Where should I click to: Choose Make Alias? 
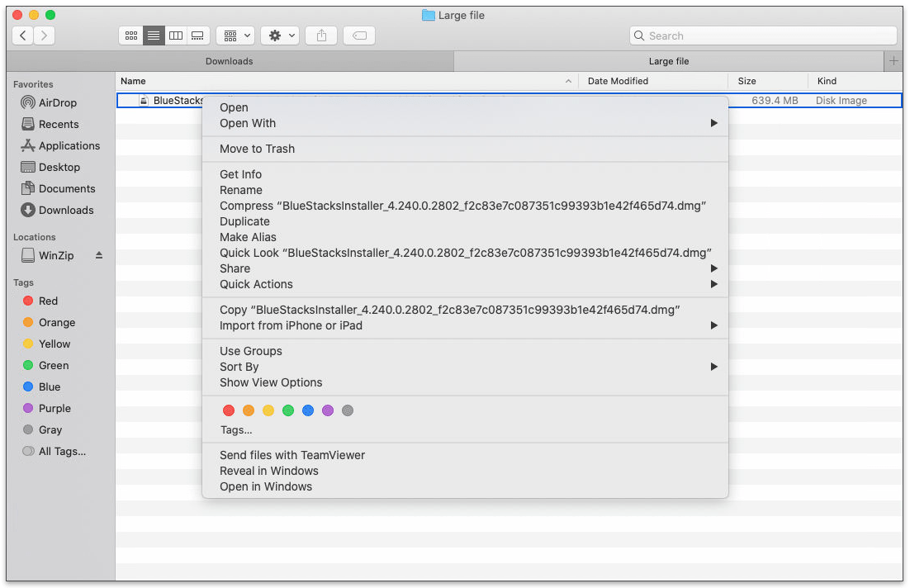465,237
